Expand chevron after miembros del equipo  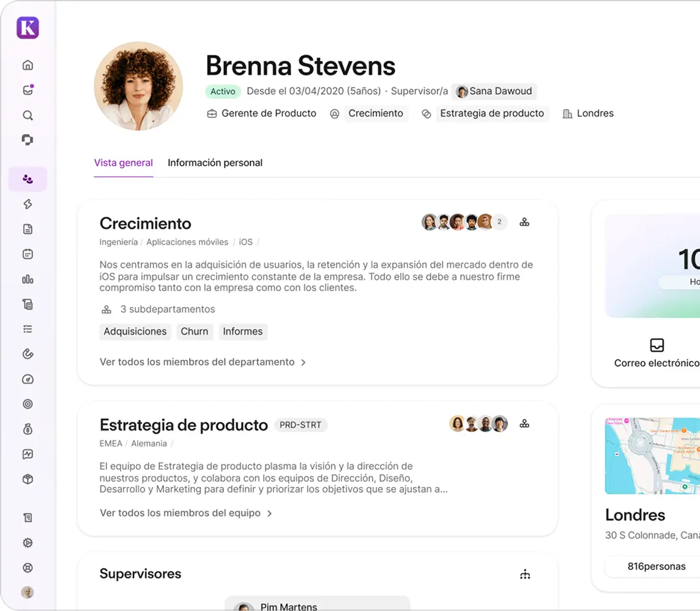point(269,513)
